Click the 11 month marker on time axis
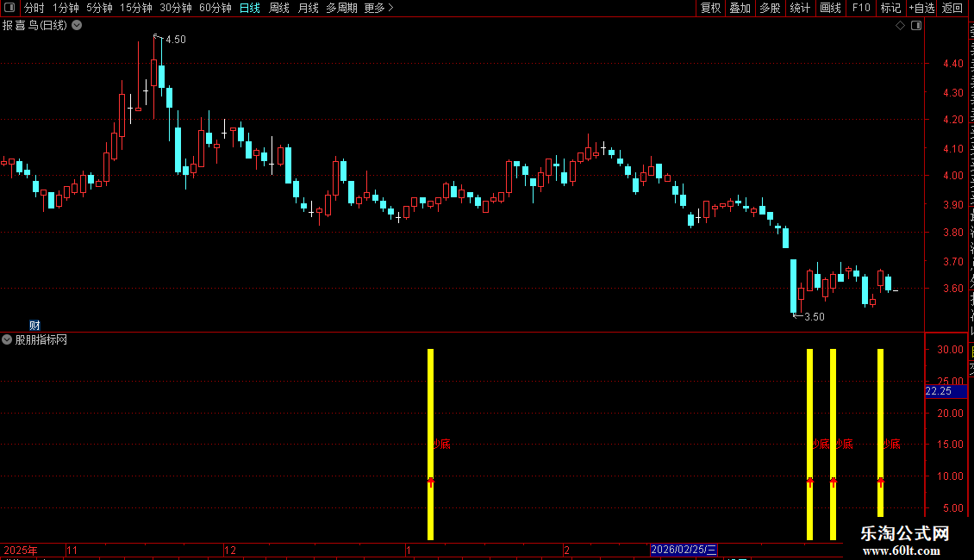The height and width of the screenshot is (560, 974). pyautogui.click(x=72, y=550)
